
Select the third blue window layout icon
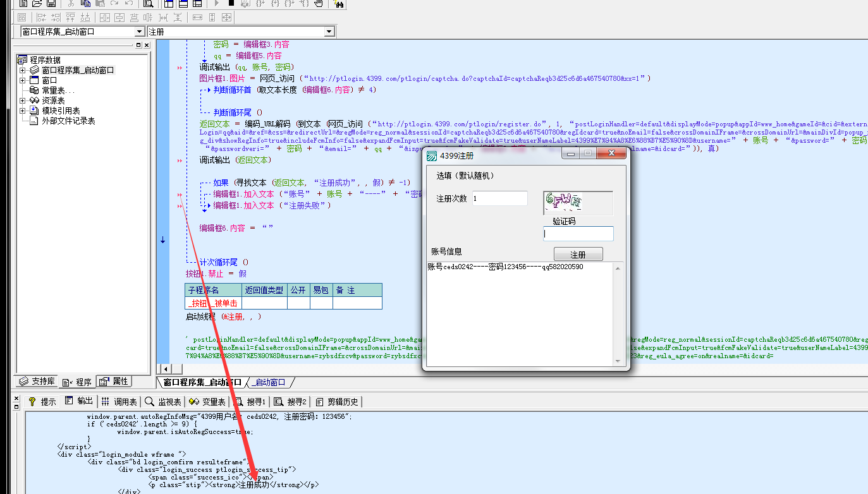point(197,3)
